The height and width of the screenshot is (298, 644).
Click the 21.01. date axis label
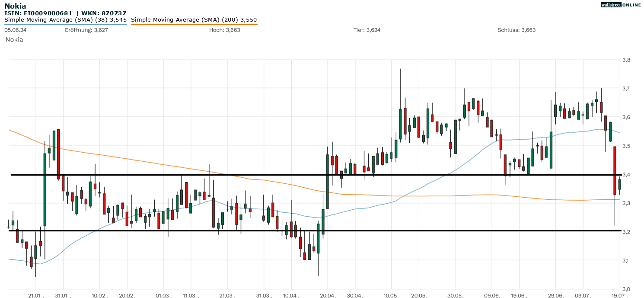(36, 295)
